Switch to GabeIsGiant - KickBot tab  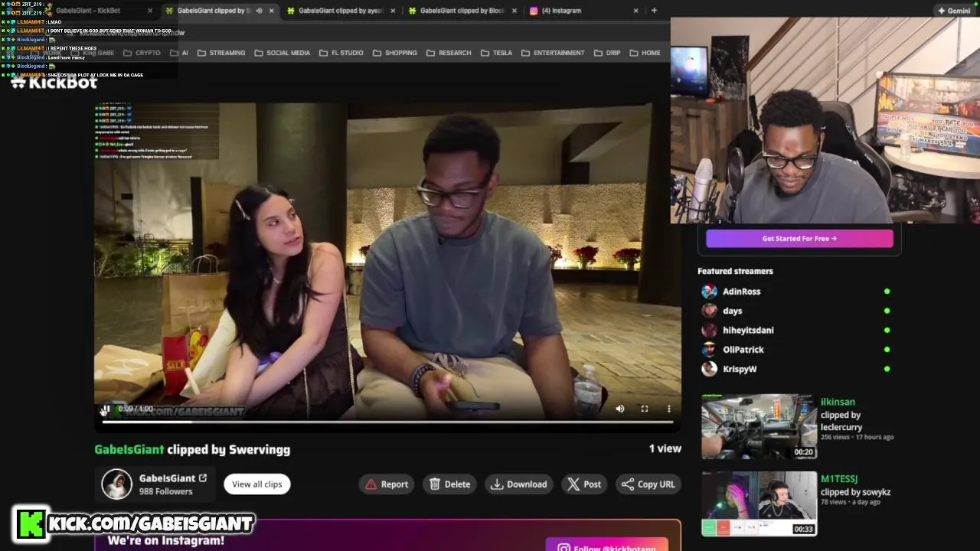click(x=88, y=11)
